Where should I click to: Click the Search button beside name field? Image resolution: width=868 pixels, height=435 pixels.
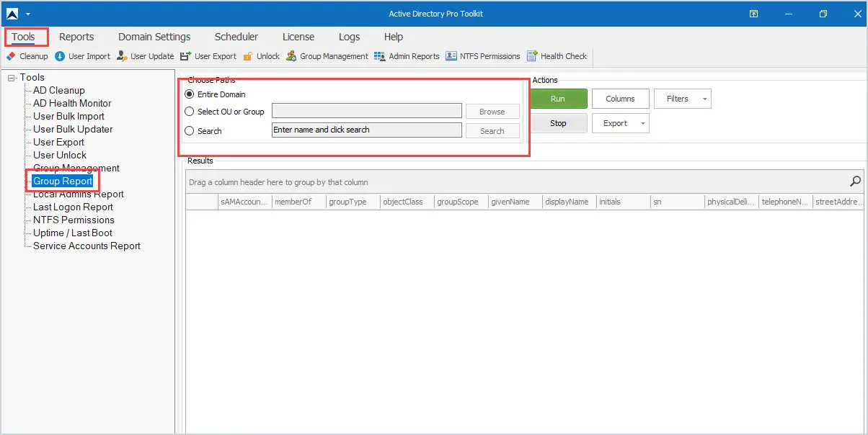tap(492, 131)
